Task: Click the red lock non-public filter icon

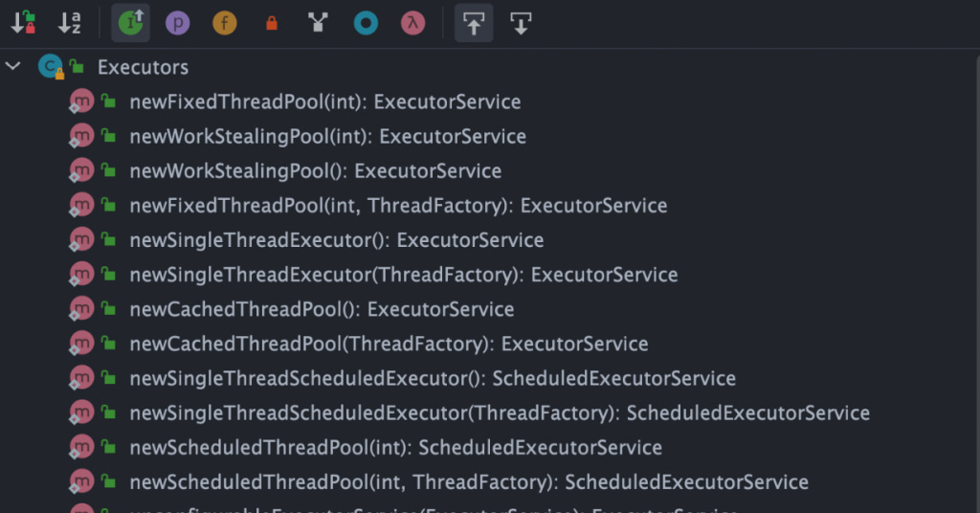Action: click(x=271, y=23)
